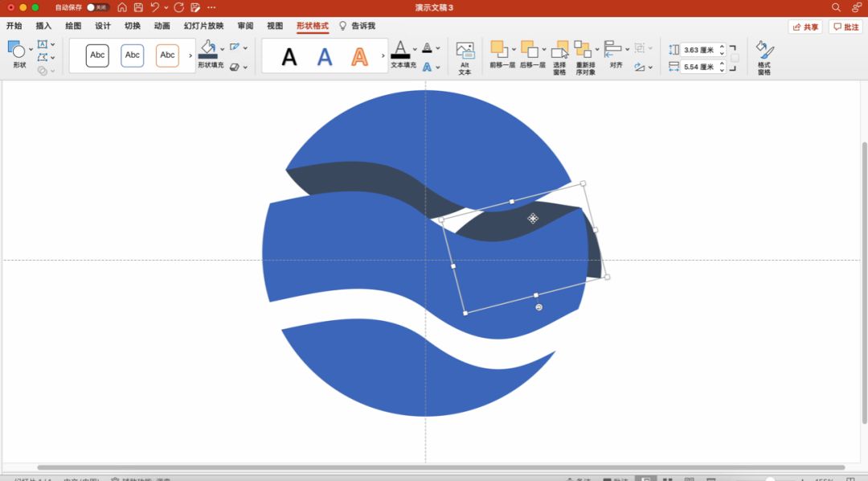Click the shape width field 5.54 厘米
Image resolution: width=868 pixels, height=481 pixels.
(699, 67)
